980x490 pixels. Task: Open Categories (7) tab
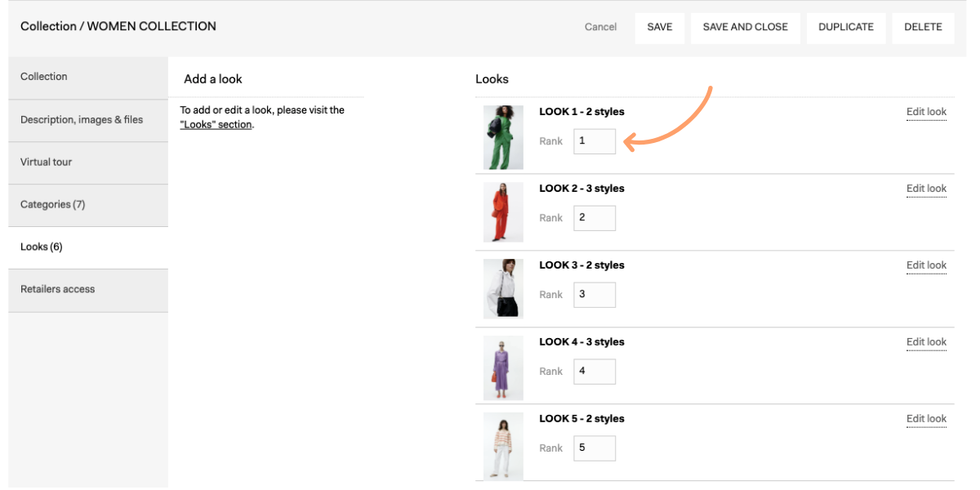88,205
